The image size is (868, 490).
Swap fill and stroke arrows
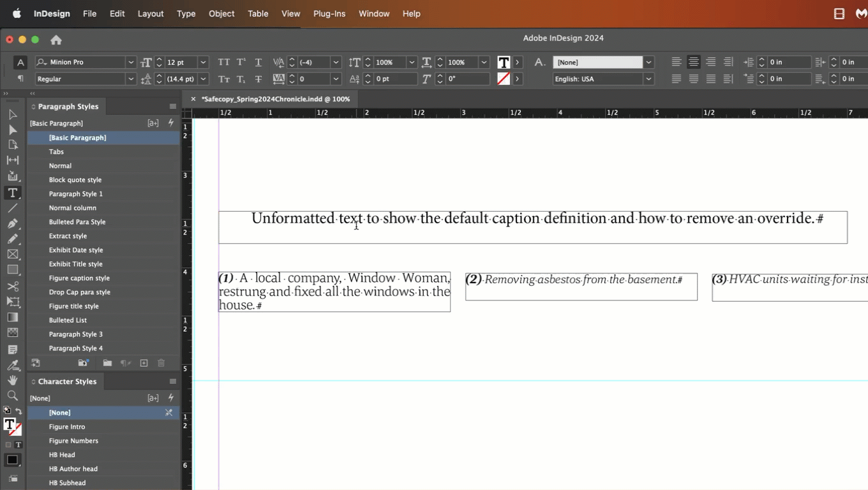19,412
